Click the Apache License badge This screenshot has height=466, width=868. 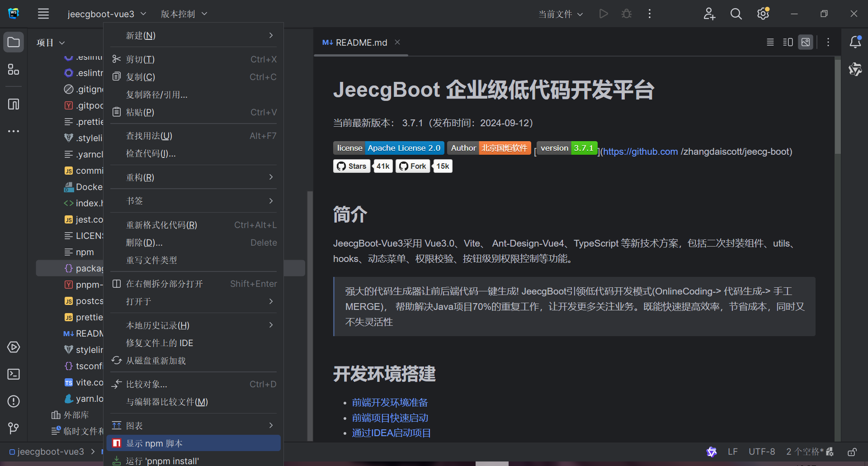click(388, 148)
